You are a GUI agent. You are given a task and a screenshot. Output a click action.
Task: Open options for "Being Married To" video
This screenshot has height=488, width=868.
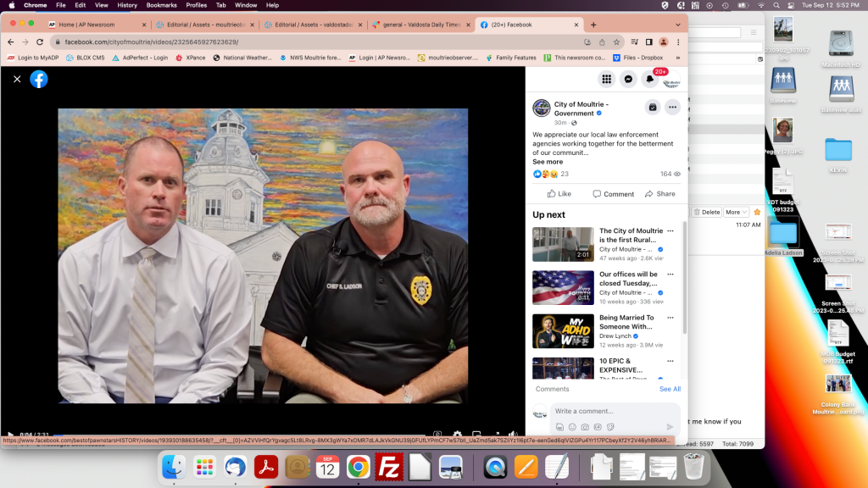pos(670,318)
